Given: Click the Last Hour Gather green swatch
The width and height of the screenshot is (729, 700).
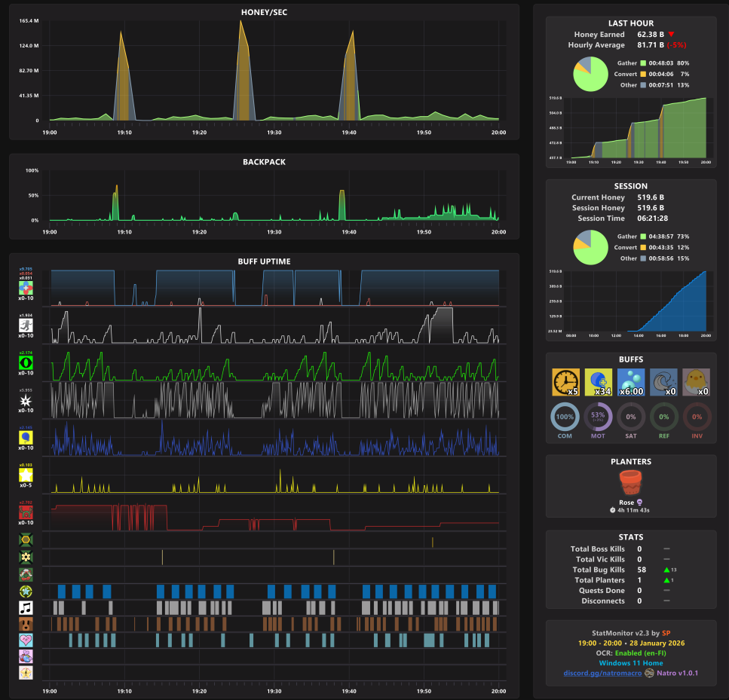Looking at the screenshot, I should pyautogui.click(x=643, y=63).
